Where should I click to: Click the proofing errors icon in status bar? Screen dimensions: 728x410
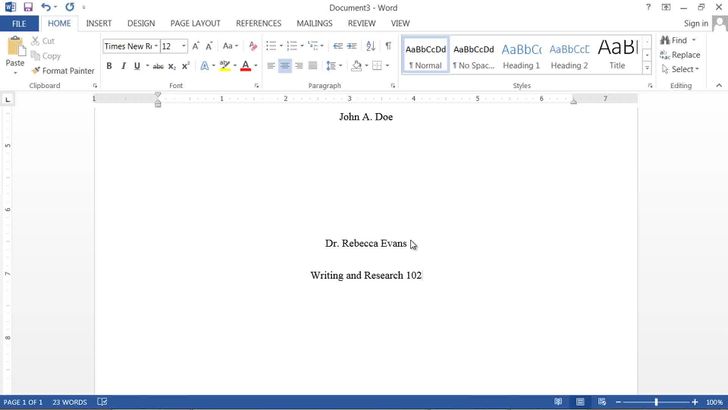pyautogui.click(x=102, y=402)
